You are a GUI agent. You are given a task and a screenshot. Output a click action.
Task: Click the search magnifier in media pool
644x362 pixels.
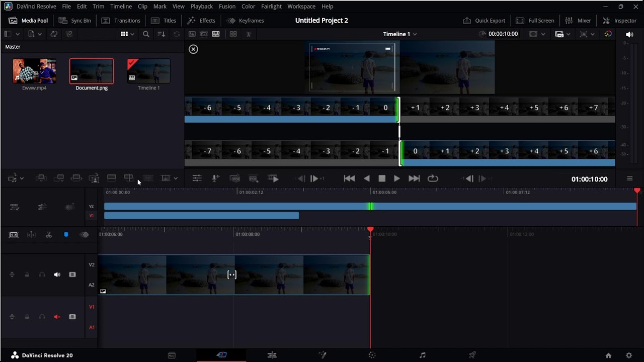tap(146, 34)
